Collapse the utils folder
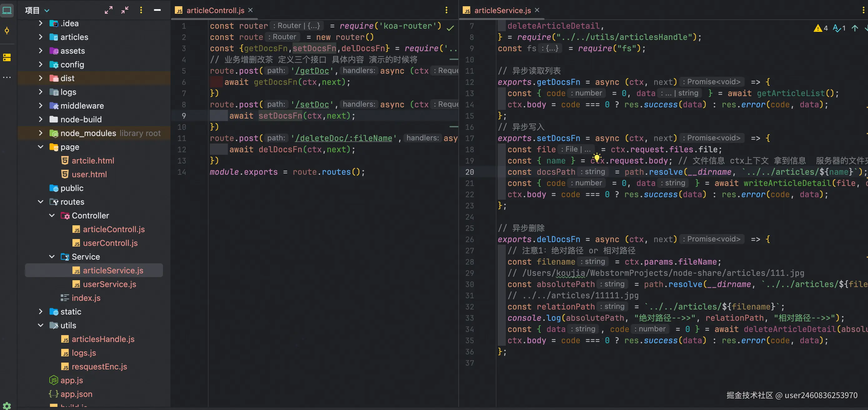Screen dimensions: 868x410 coord(41,325)
